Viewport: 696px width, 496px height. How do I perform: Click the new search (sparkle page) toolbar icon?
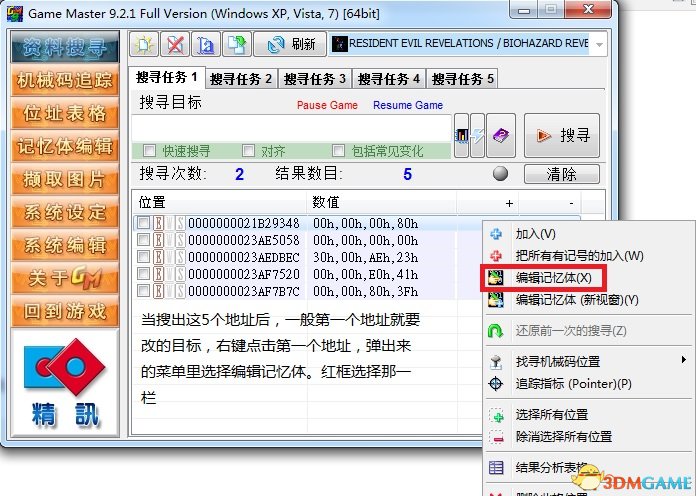click(x=144, y=44)
